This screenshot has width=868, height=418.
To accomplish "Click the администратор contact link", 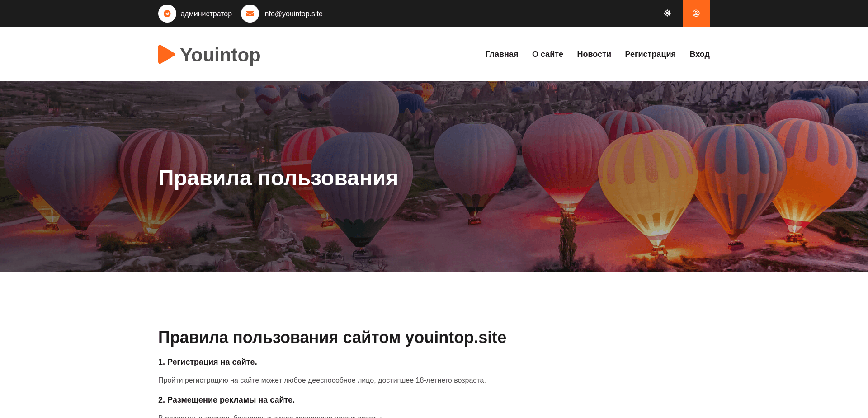I will tap(206, 14).
